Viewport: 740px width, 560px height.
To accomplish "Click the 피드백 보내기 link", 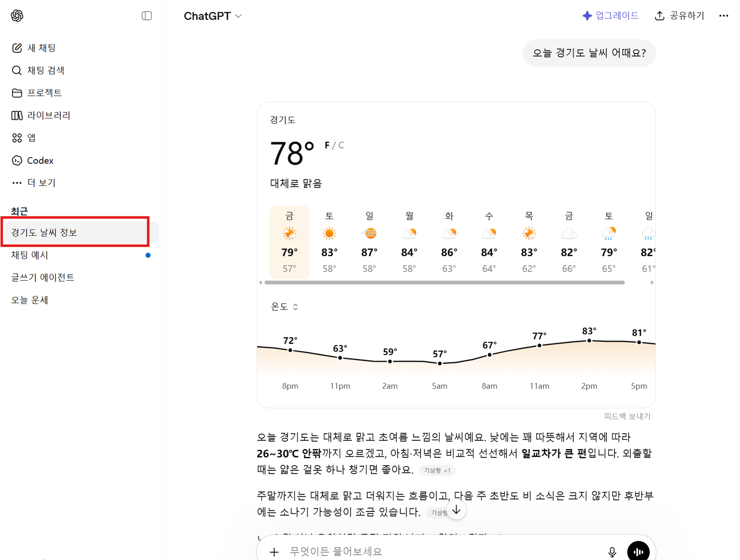I will pyautogui.click(x=627, y=416).
